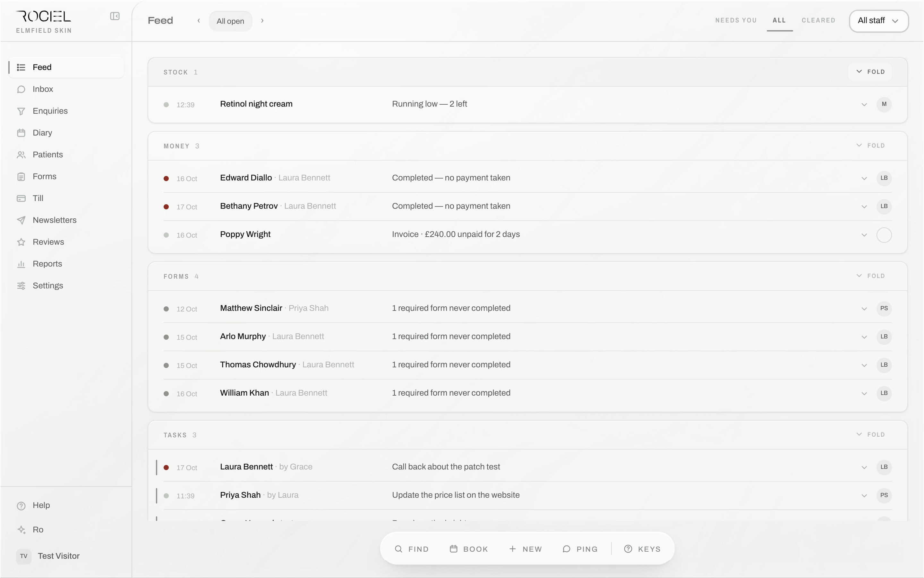
Task: Go to next feed filter arrow
Action: click(262, 21)
